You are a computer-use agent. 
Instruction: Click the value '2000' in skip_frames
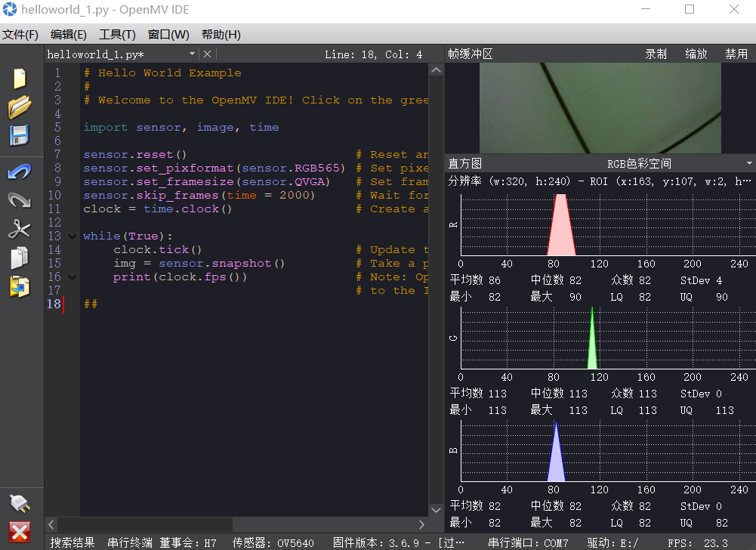294,196
